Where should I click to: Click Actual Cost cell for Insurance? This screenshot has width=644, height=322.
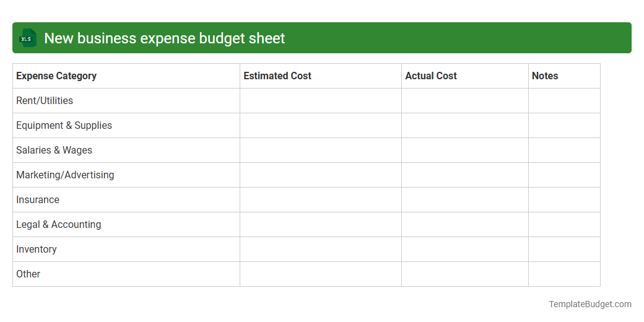click(x=465, y=199)
